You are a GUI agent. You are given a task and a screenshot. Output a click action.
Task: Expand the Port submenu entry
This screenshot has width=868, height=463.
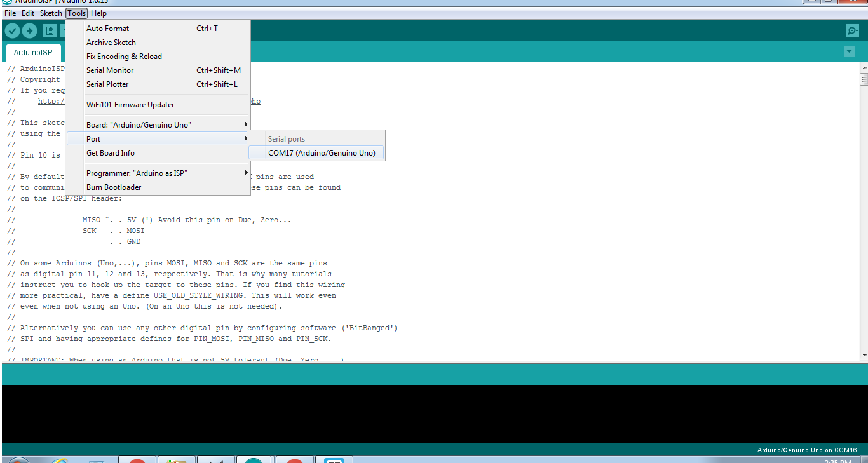click(x=158, y=139)
